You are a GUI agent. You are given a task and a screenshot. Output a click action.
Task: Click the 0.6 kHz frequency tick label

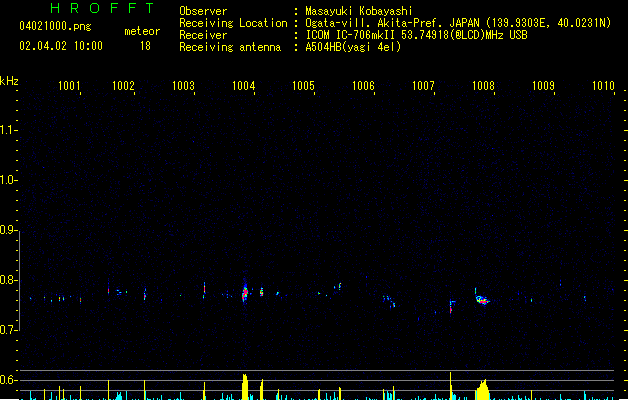(7, 380)
